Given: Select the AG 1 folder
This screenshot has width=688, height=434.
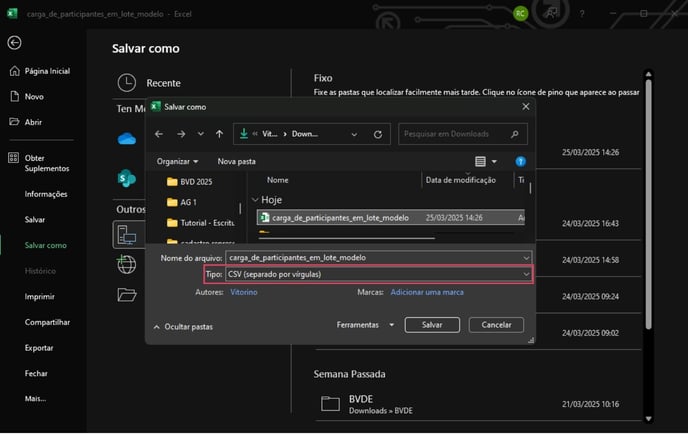Looking at the screenshot, I should coord(182,202).
